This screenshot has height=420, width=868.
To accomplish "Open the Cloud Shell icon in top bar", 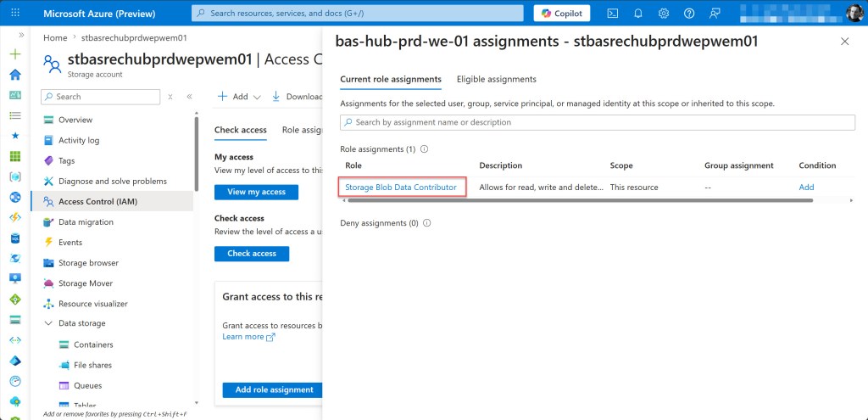I will [613, 14].
